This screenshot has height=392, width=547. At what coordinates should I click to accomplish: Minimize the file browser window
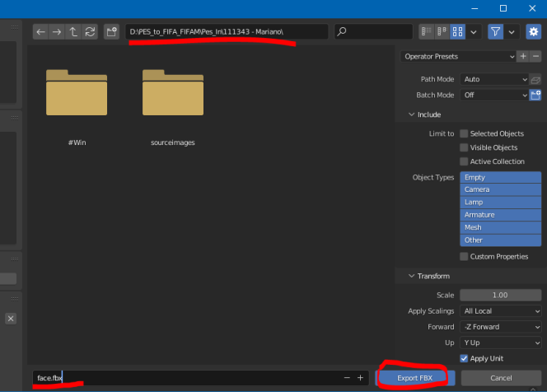click(x=475, y=8)
